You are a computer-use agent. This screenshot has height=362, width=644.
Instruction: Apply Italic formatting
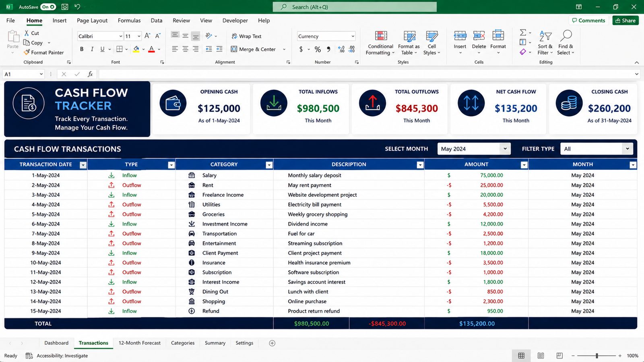(x=92, y=49)
